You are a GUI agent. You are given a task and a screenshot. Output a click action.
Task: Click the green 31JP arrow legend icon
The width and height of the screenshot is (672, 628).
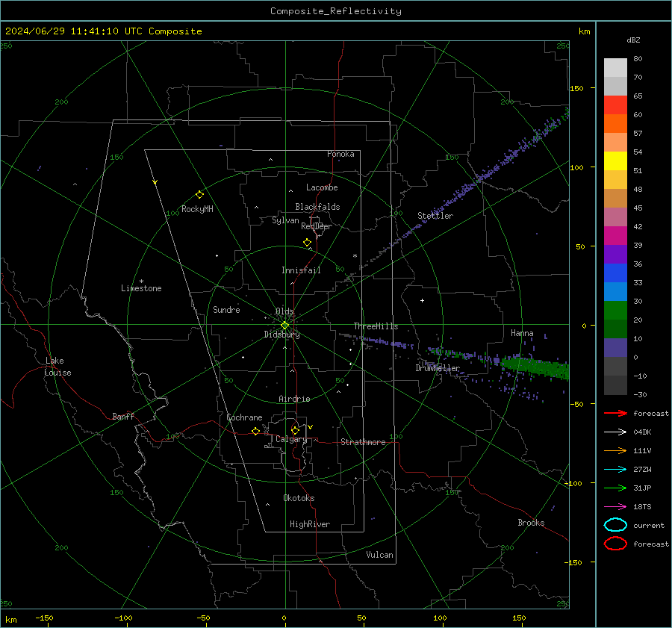pyautogui.click(x=615, y=488)
